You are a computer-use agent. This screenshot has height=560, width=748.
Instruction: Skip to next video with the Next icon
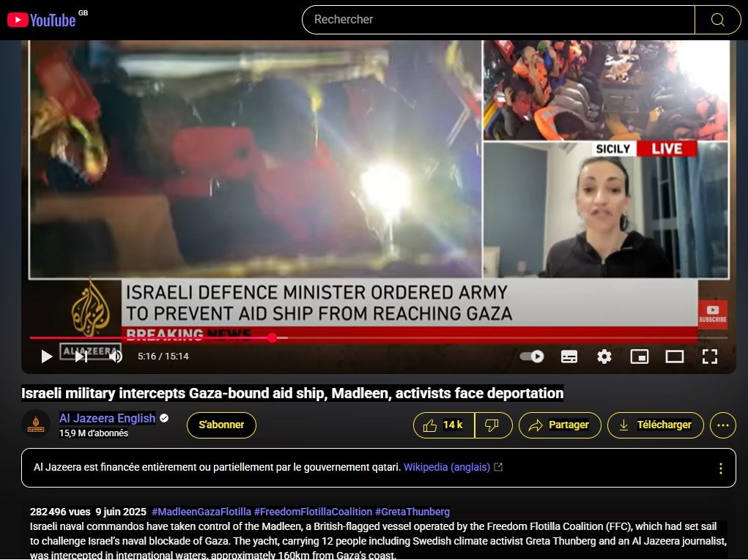tap(81, 356)
